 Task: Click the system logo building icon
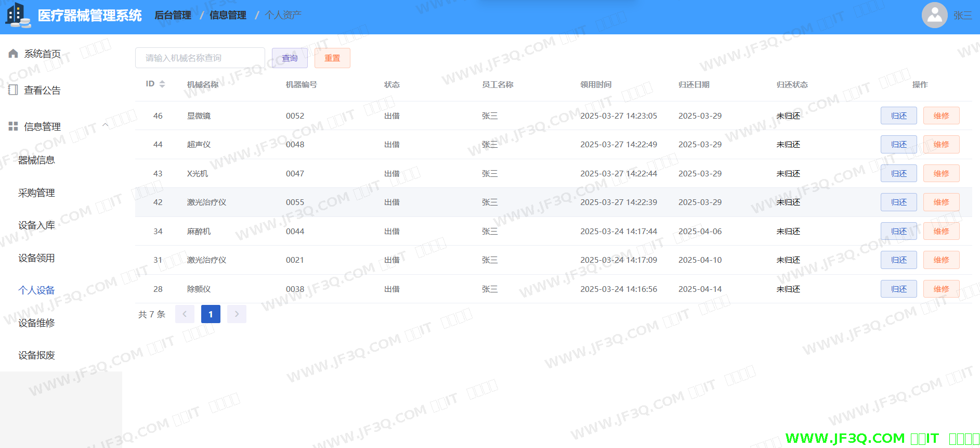pyautogui.click(x=18, y=15)
